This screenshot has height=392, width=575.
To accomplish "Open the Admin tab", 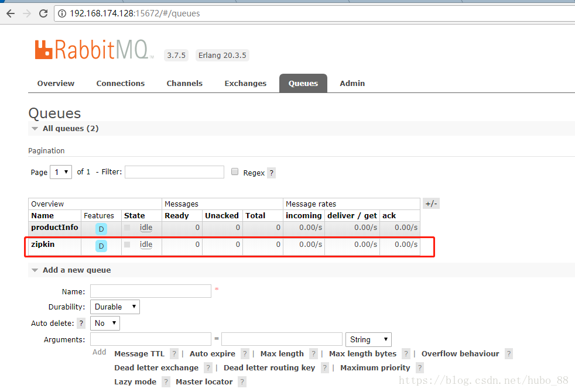I will (352, 83).
